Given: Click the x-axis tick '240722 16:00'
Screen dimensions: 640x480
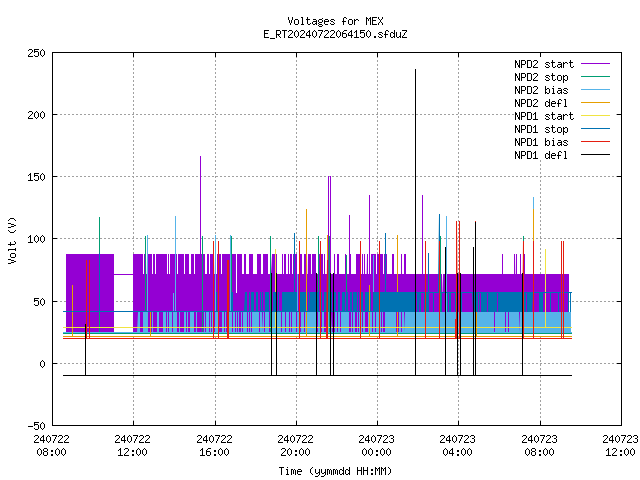Looking at the screenshot, I should pos(214,446).
